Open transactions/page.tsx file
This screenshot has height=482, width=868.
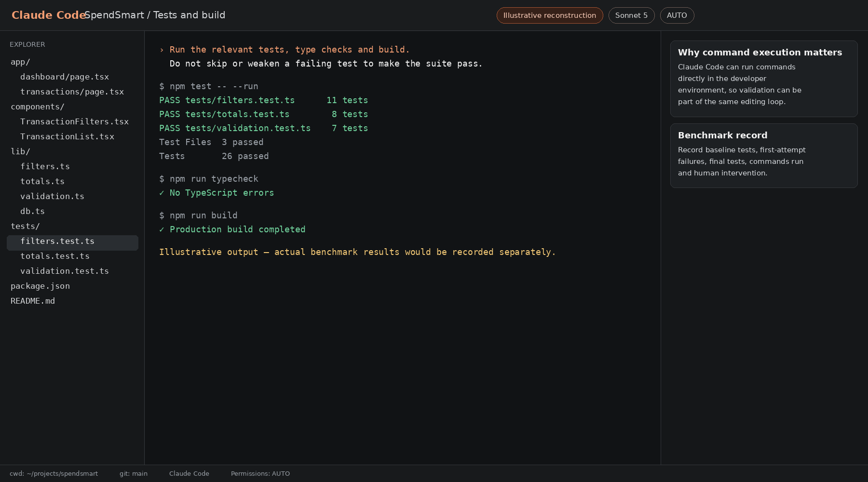tap(72, 92)
